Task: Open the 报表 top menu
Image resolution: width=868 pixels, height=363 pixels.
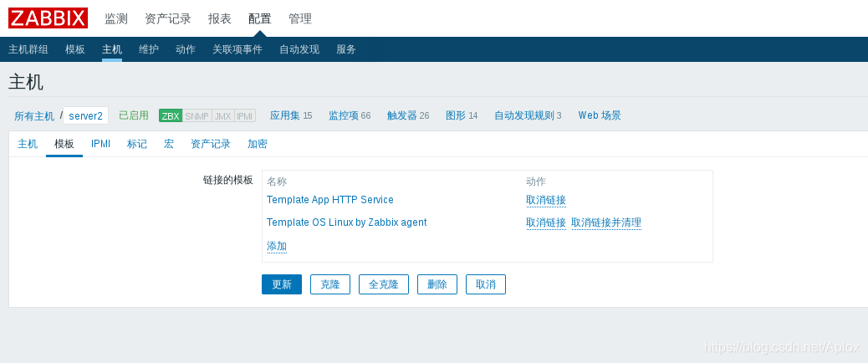Action: click(x=220, y=18)
